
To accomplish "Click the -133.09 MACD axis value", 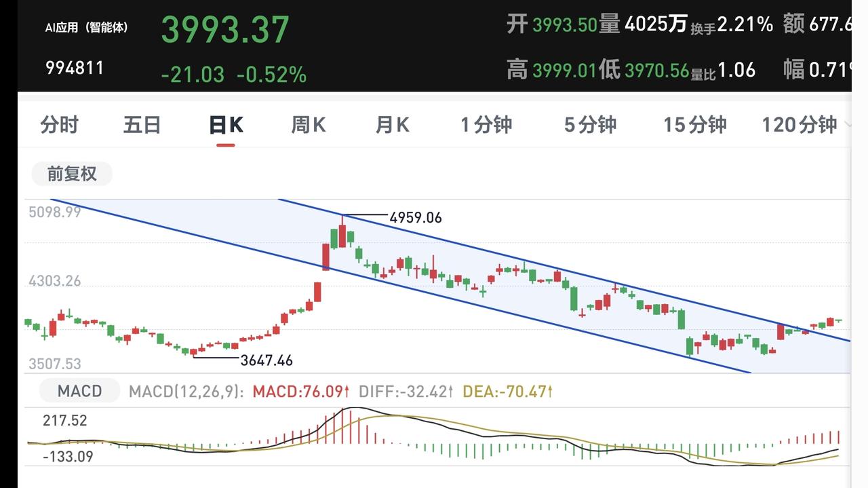I will (x=68, y=457).
